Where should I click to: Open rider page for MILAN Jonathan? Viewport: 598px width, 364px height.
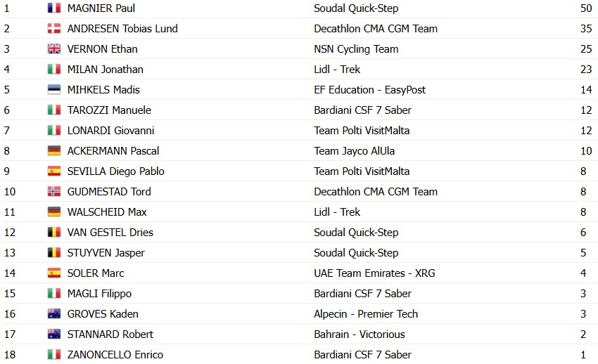pyautogui.click(x=106, y=70)
